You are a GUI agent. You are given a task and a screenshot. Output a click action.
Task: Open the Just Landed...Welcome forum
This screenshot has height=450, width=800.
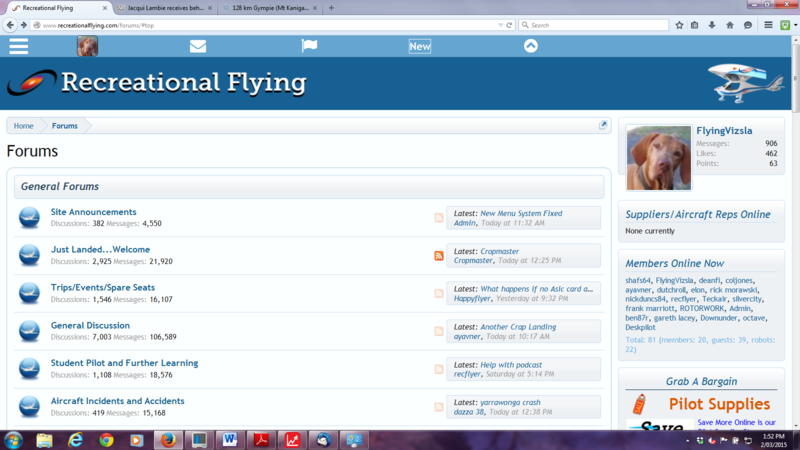(101, 249)
